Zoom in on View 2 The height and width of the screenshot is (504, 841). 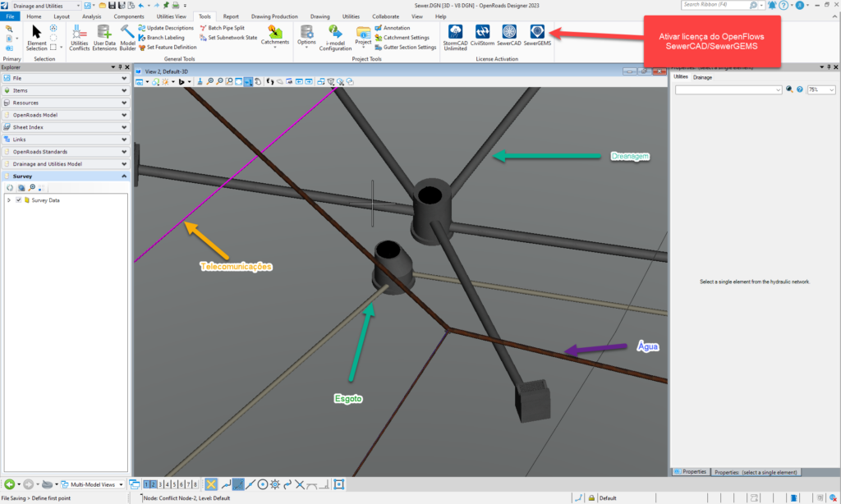point(209,81)
